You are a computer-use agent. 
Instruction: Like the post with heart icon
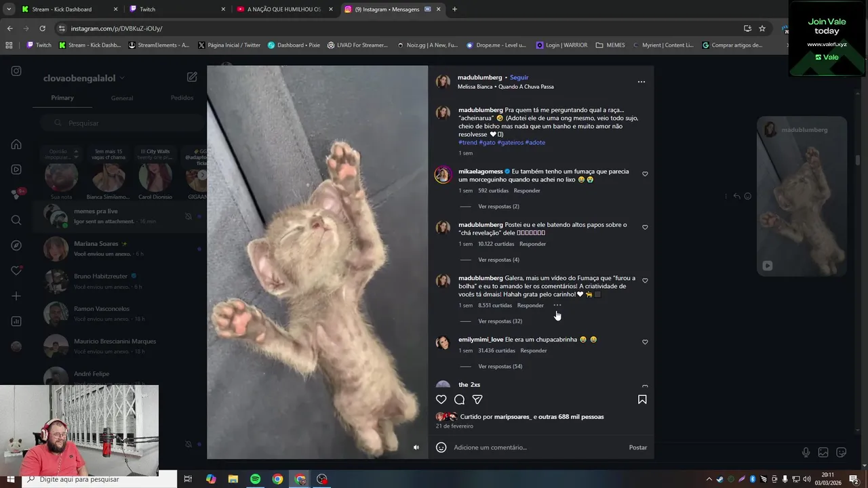point(441,400)
